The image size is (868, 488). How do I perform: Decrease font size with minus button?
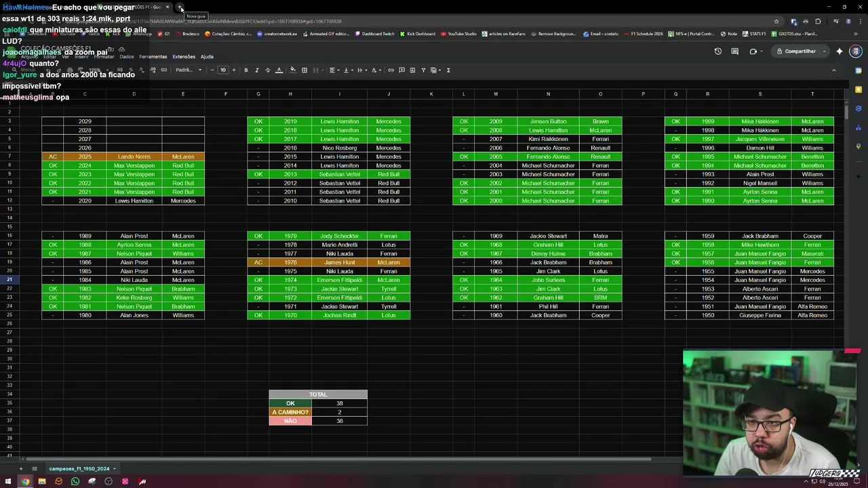coord(212,70)
